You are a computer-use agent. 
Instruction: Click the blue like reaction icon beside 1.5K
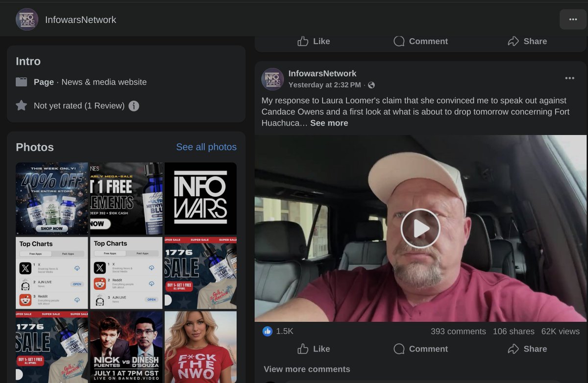click(267, 332)
